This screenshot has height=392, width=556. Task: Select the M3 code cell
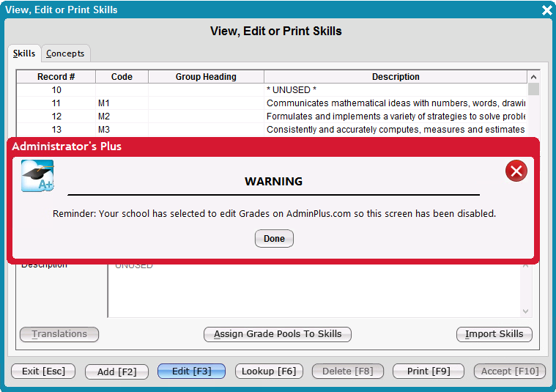point(122,130)
